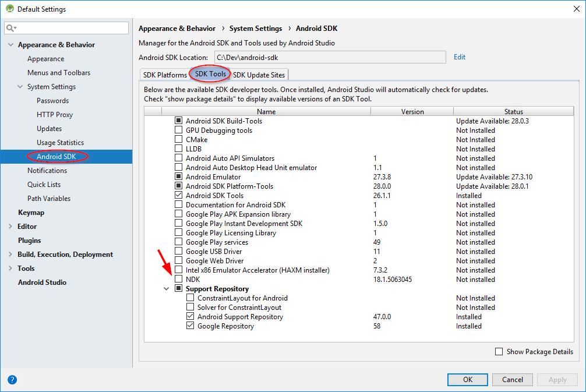Switch to the SDK Platforms tab
The height and width of the screenshot is (392, 586).
click(x=165, y=75)
